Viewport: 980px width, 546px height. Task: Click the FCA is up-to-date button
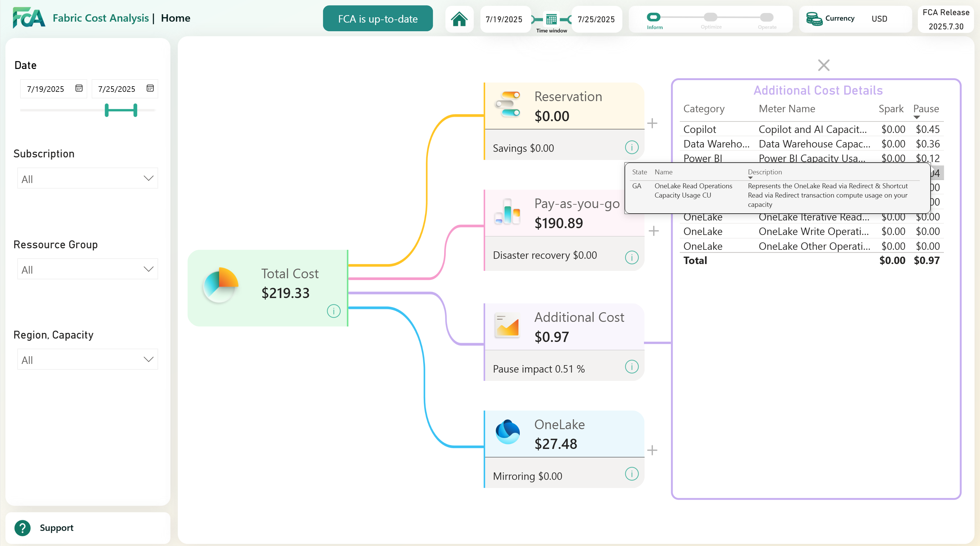tap(377, 19)
